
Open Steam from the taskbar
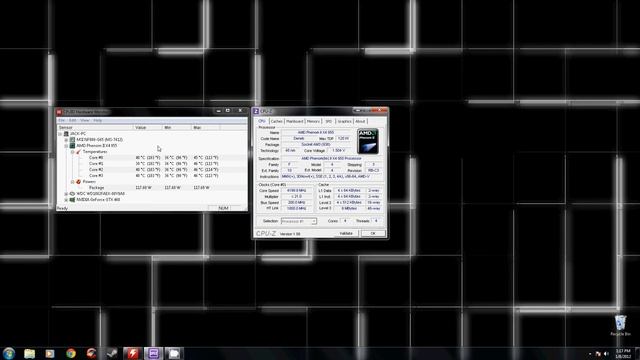[112, 353]
